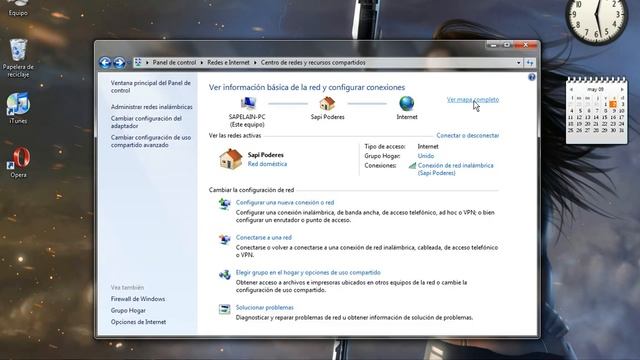Open the address bar history dropdown arrow
Viewport: 640px width, 360px height.
coord(518,63)
